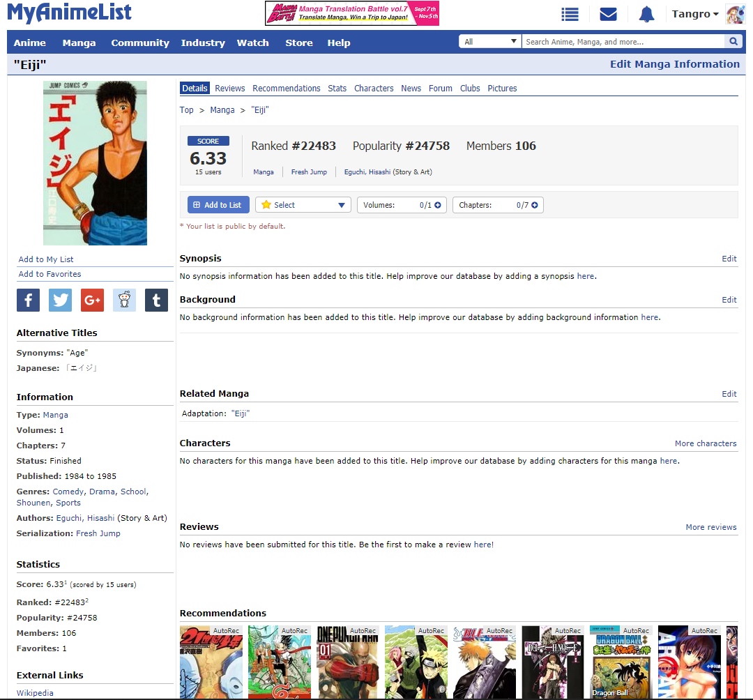Open the Tangro user menu
The height and width of the screenshot is (700, 753).
click(x=694, y=14)
